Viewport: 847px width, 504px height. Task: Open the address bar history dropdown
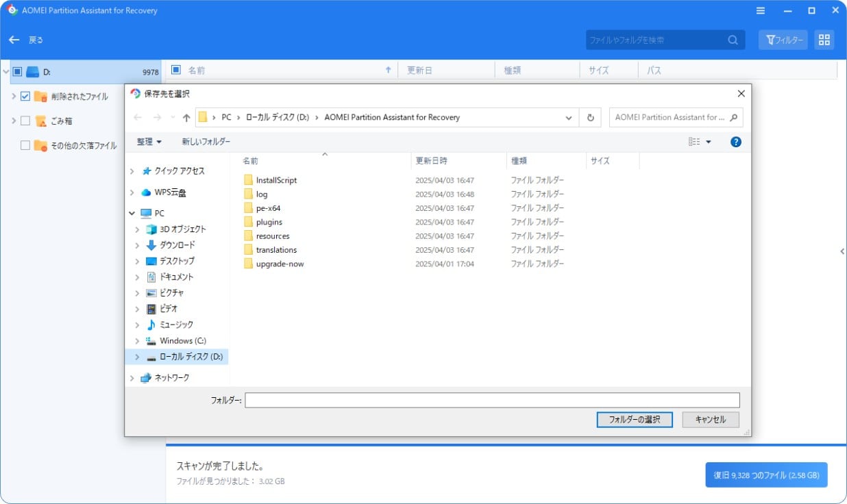[x=569, y=118]
